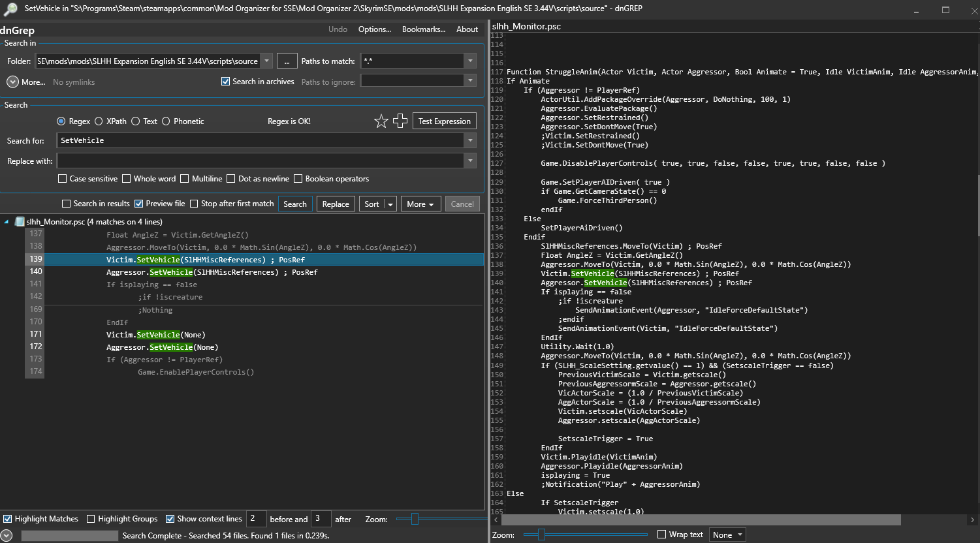Screen dimensions: 980x543
Task: Click the slhh_Monitor.psc file icon in results
Action: click(20, 222)
